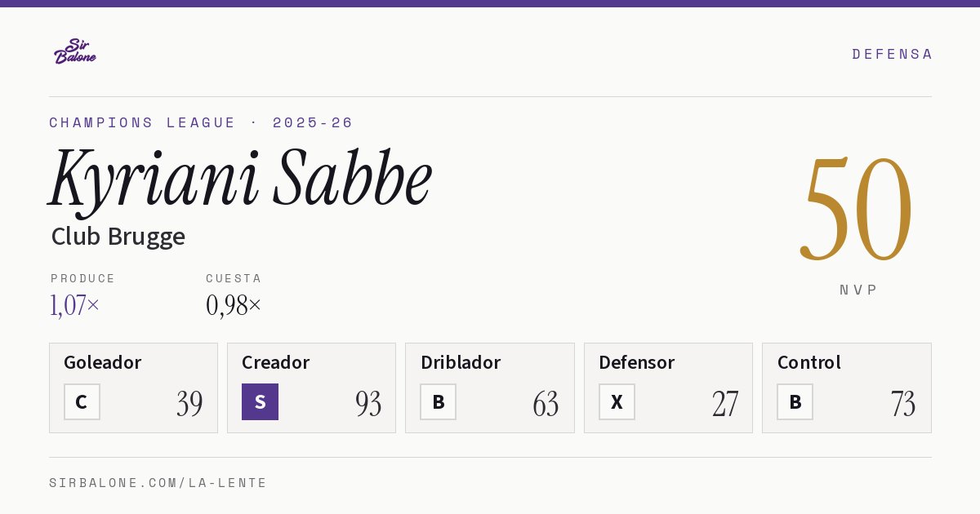
Task: Click the B grade badge under Control
Action: tap(795, 401)
